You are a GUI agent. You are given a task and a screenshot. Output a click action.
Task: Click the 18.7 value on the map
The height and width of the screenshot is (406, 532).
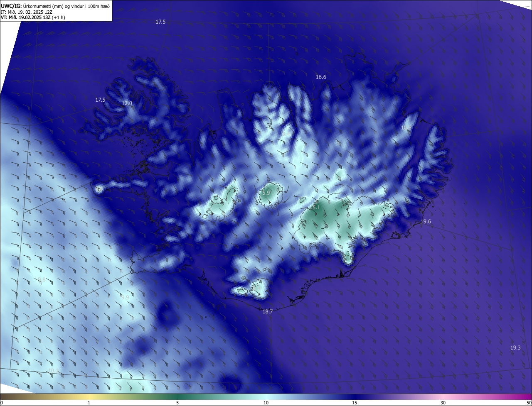click(x=268, y=311)
